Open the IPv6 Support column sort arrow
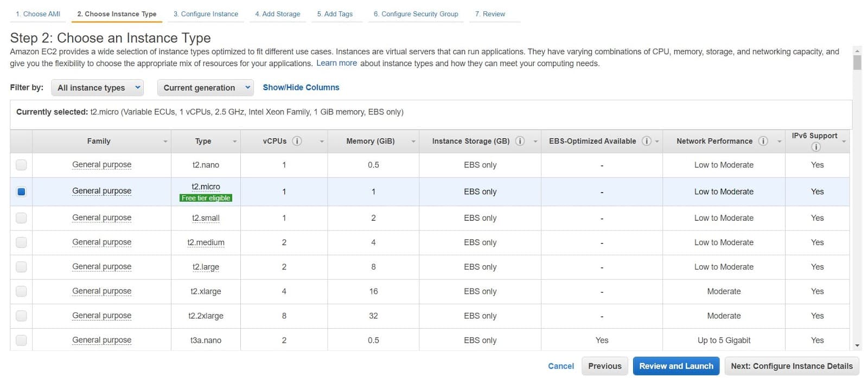This screenshot has height=378, width=868. [844, 142]
